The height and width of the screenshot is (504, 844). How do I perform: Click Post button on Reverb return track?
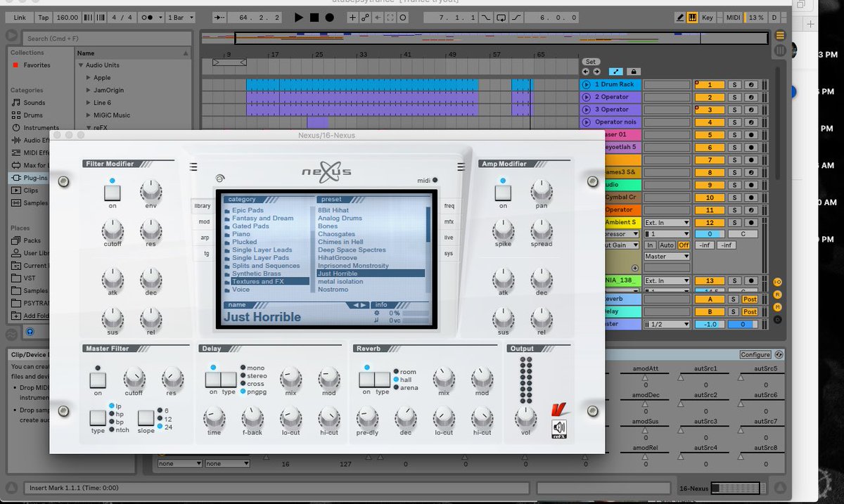[x=750, y=299]
